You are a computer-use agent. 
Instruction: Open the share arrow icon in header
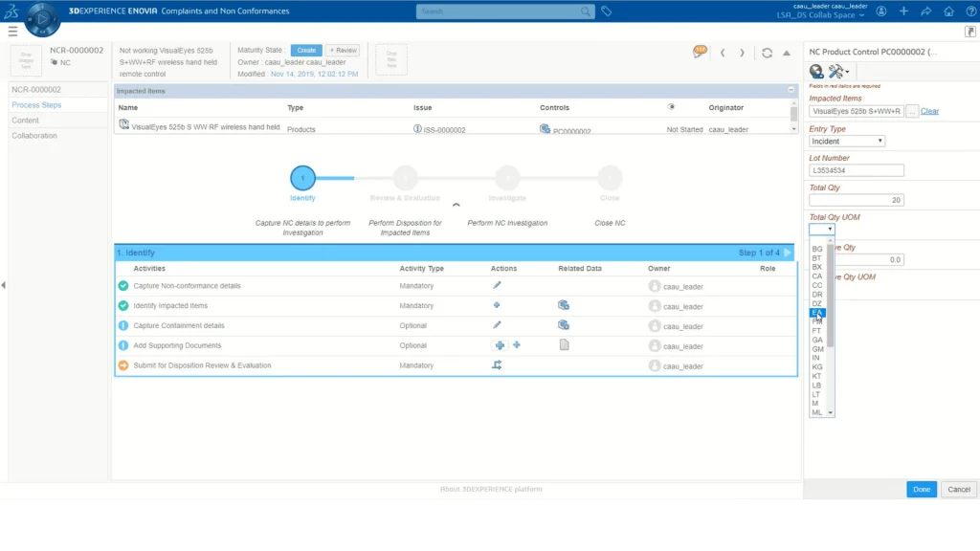point(925,11)
